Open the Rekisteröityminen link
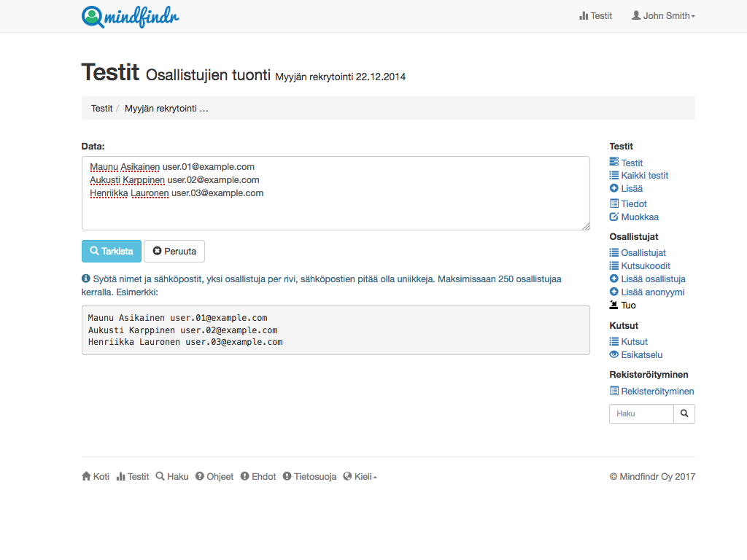 point(657,391)
